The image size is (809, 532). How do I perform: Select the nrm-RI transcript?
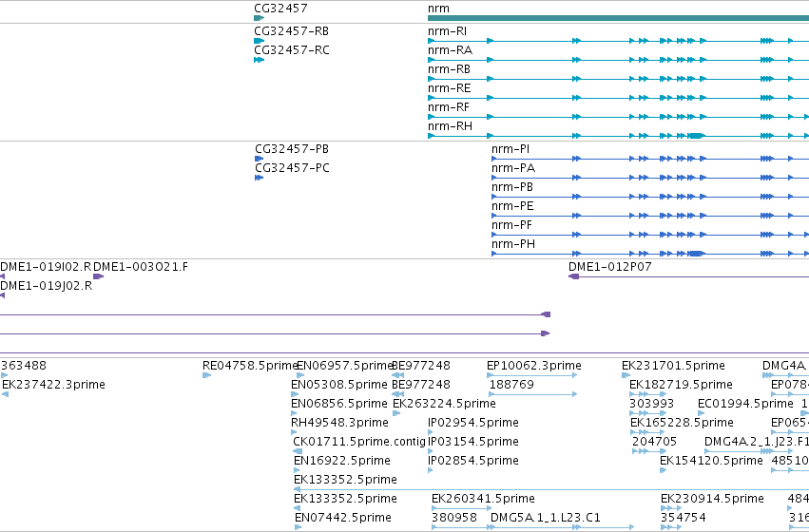(x=448, y=31)
